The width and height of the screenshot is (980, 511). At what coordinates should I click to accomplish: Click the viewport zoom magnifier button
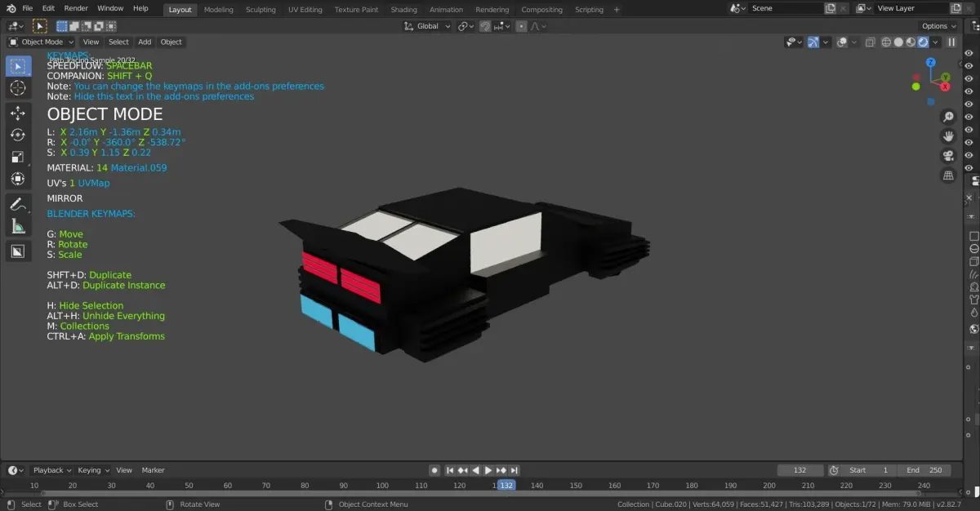pyautogui.click(x=948, y=117)
